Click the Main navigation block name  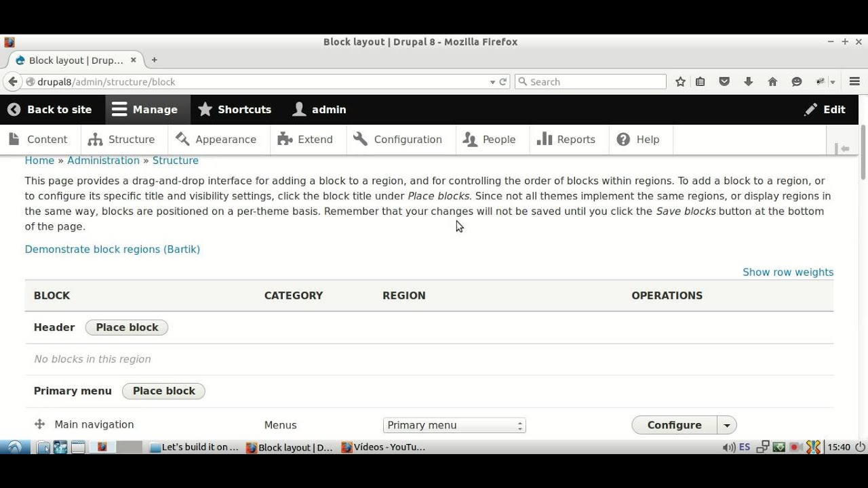coord(94,424)
